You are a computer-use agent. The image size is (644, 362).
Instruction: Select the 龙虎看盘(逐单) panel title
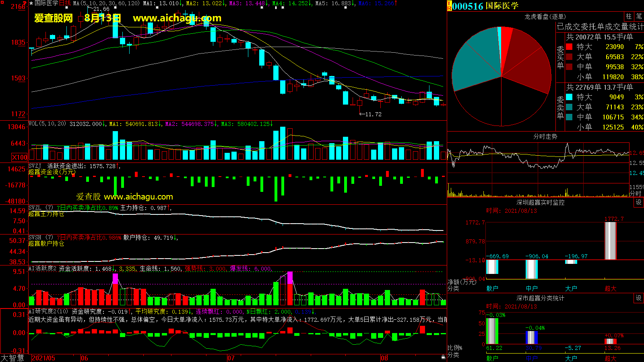tap(545, 16)
